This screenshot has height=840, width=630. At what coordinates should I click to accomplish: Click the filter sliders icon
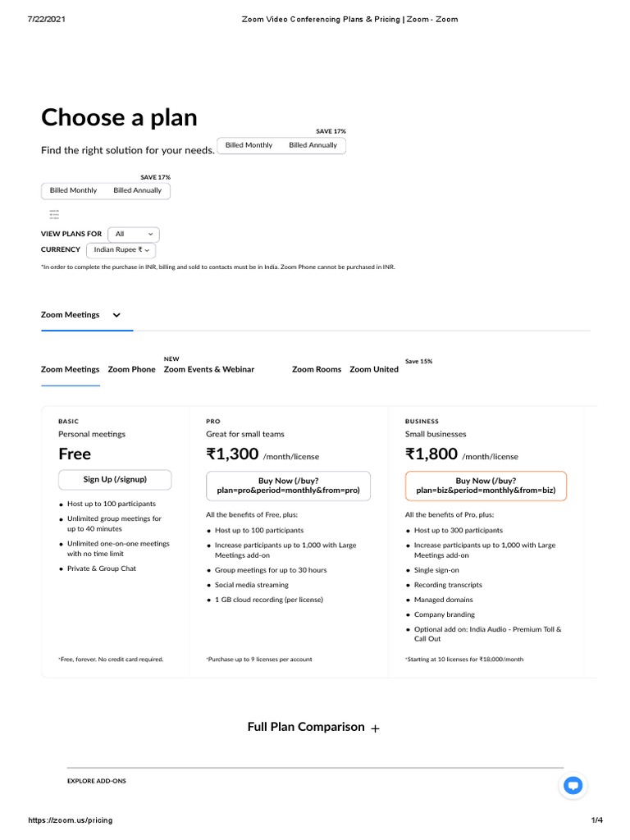pos(54,215)
